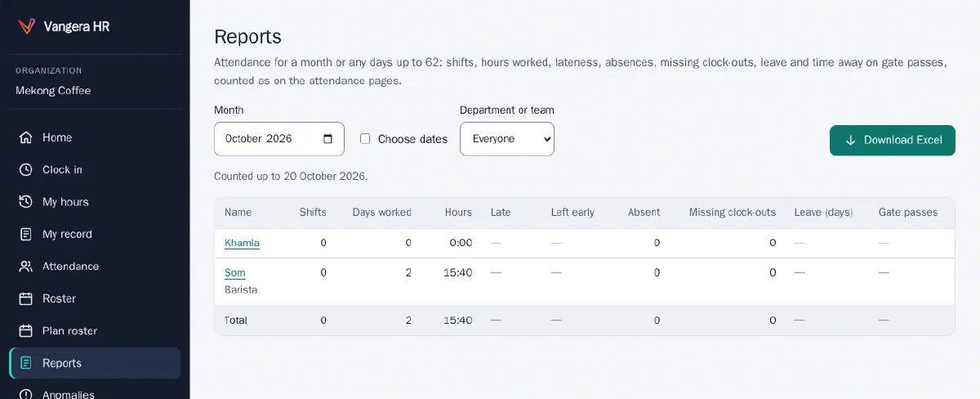Open Khamla's employee link
The image size is (980, 399).
coord(242,243)
